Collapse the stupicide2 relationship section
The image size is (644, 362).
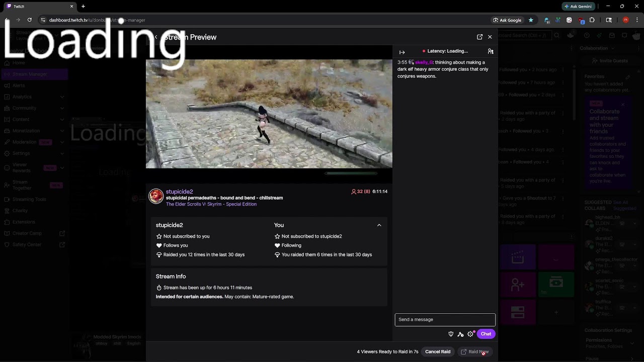(379, 225)
